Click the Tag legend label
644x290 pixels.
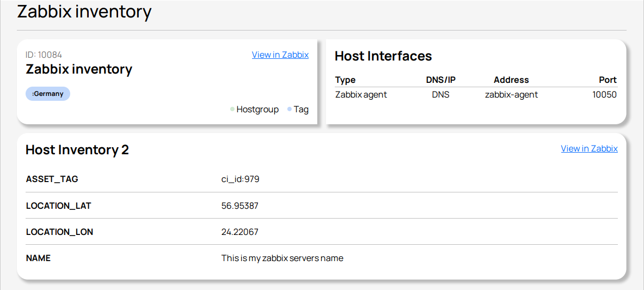pos(301,110)
